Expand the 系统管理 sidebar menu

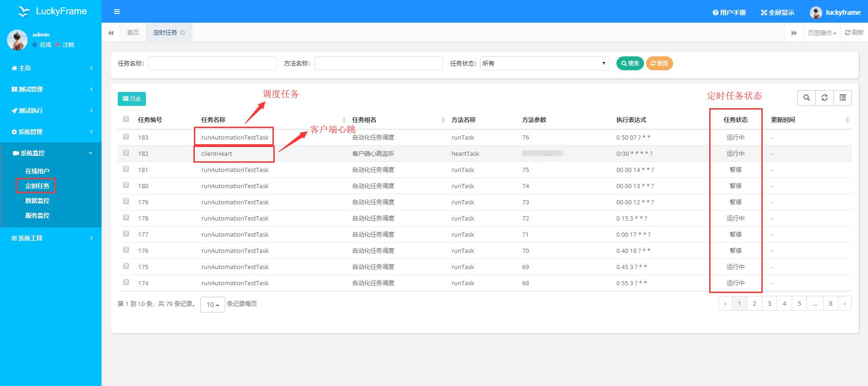coord(51,132)
